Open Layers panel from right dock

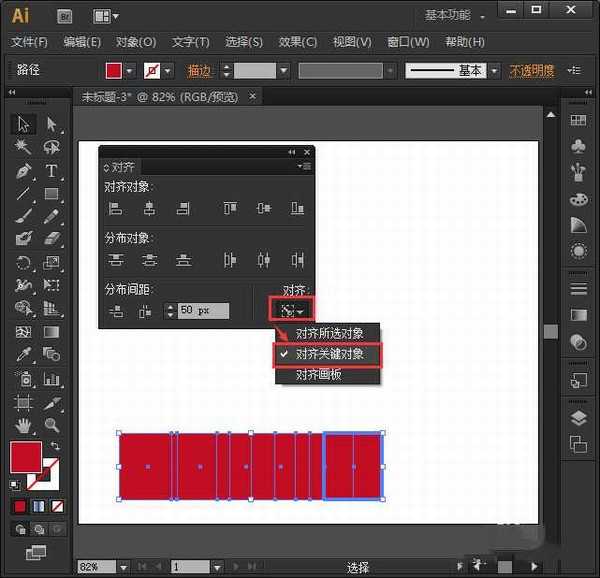pyautogui.click(x=578, y=418)
